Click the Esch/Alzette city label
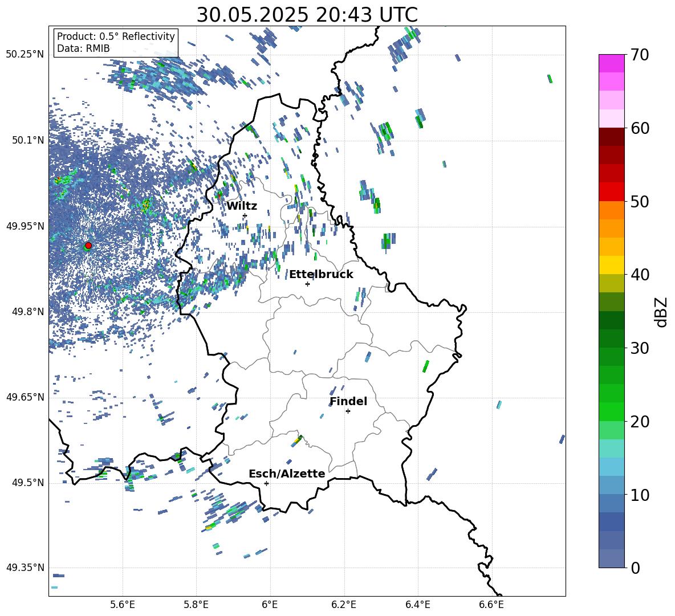The height and width of the screenshot is (616, 675). (x=287, y=474)
